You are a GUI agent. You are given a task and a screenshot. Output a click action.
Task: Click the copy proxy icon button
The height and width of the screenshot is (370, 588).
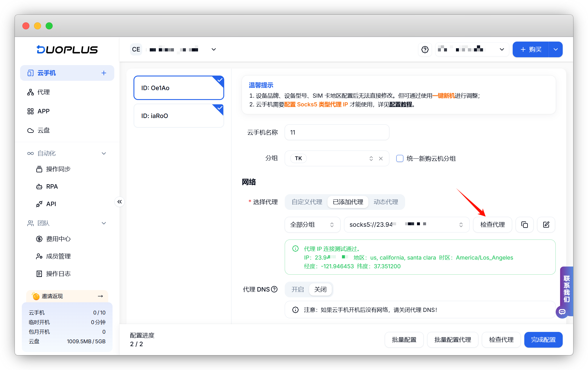[524, 225]
